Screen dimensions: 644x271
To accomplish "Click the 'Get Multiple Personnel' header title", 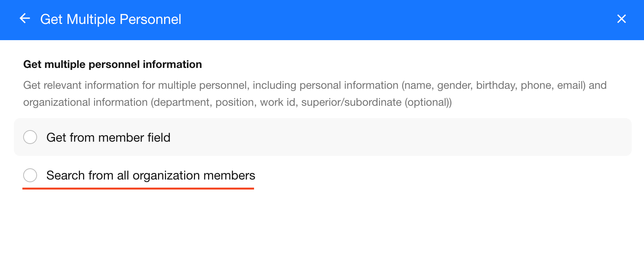I will coord(110,19).
